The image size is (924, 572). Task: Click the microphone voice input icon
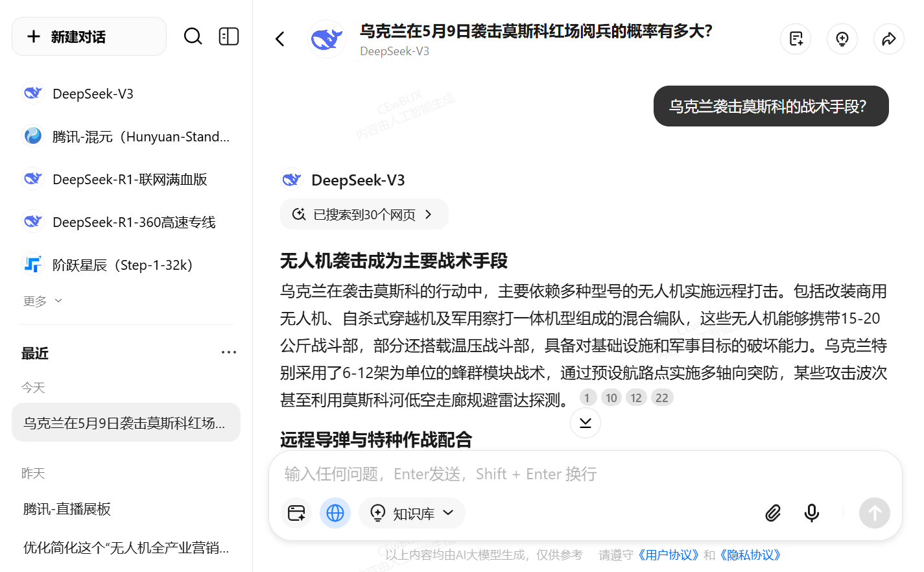tap(812, 513)
